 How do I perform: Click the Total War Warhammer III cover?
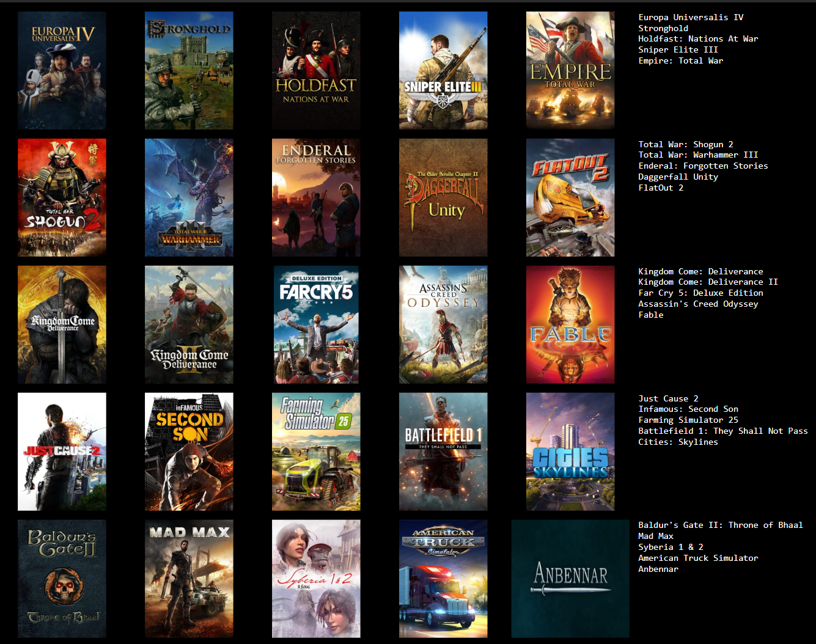point(189,197)
